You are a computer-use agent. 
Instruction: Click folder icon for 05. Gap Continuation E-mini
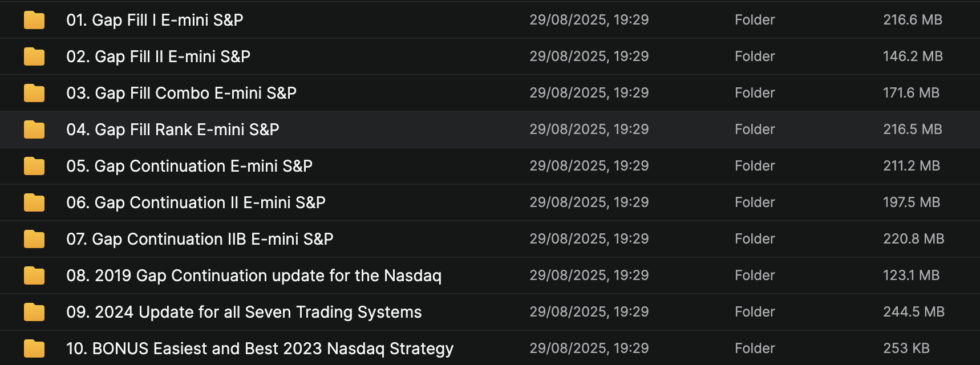[34, 166]
